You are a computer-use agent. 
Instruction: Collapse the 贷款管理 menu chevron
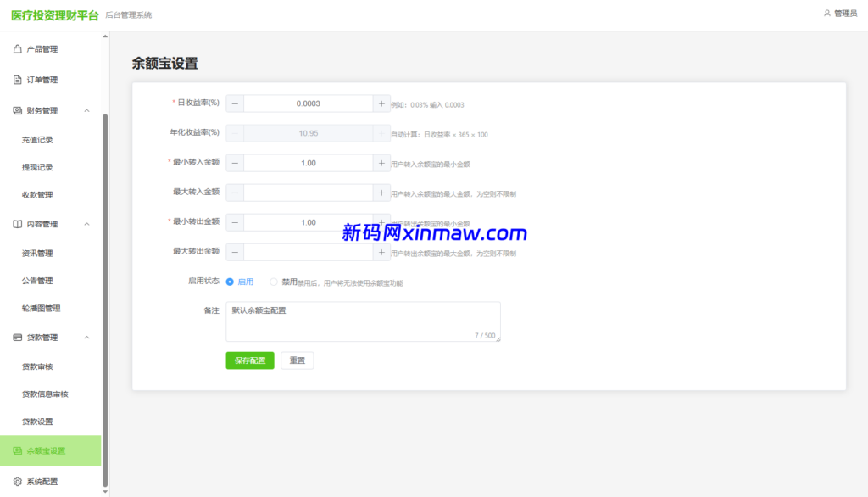tap(87, 338)
